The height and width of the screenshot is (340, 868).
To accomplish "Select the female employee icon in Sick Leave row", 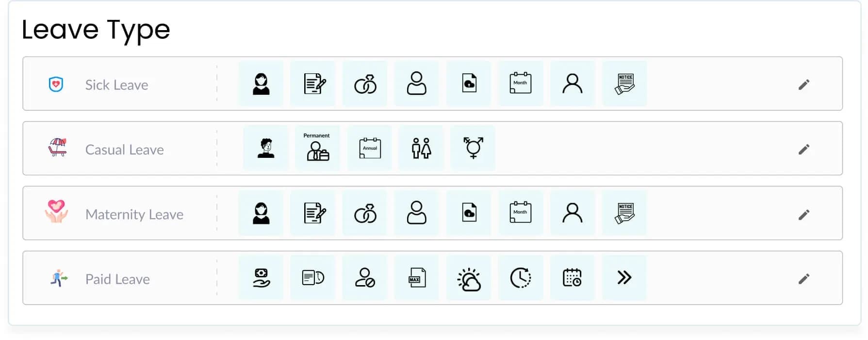I will point(261,84).
